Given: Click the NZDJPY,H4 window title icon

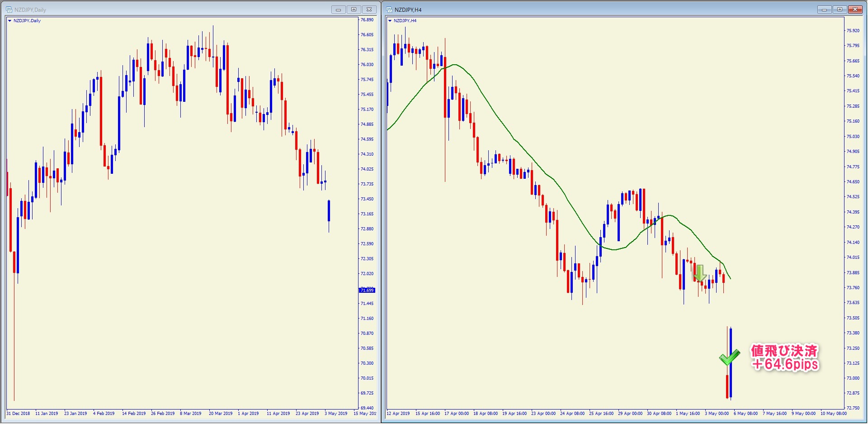Looking at the screenshot, I should click(x=389, y=10).
